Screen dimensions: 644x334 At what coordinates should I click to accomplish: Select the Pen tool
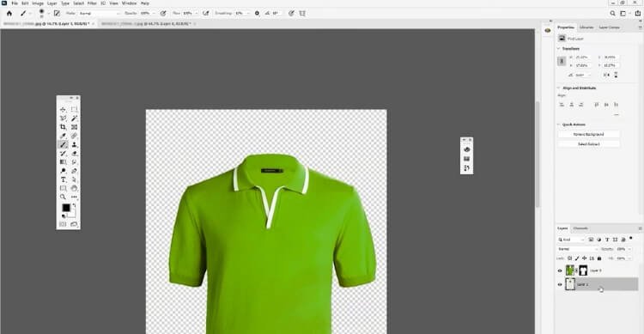click(74, 171)
